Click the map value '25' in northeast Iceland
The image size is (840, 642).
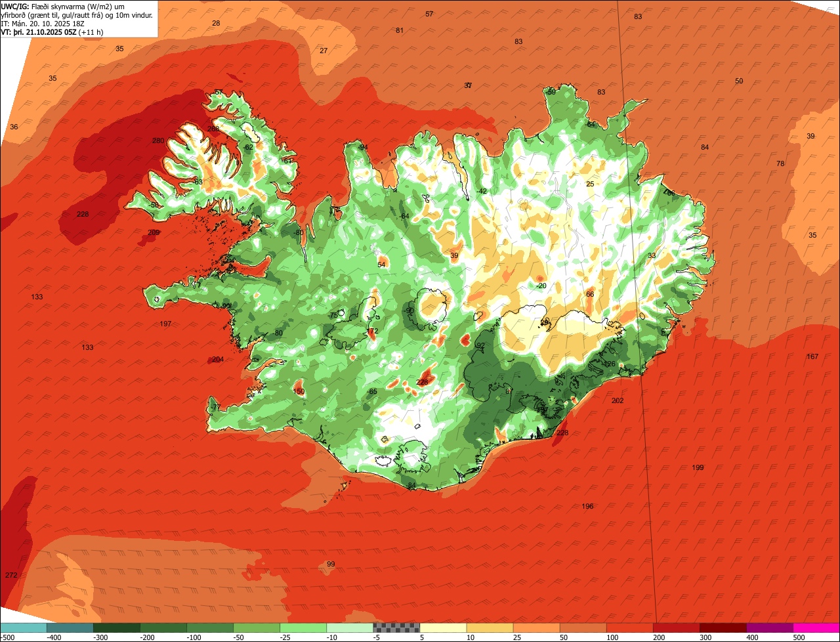[590, 184]
